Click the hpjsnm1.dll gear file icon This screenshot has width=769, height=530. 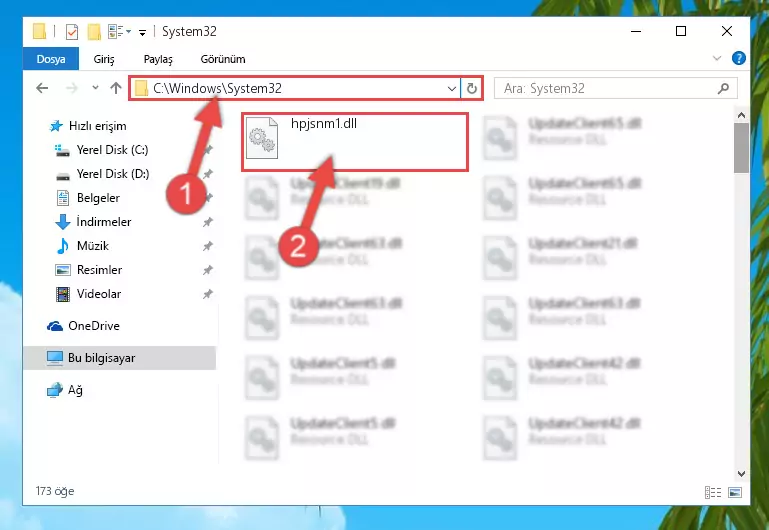click(262, 138)
